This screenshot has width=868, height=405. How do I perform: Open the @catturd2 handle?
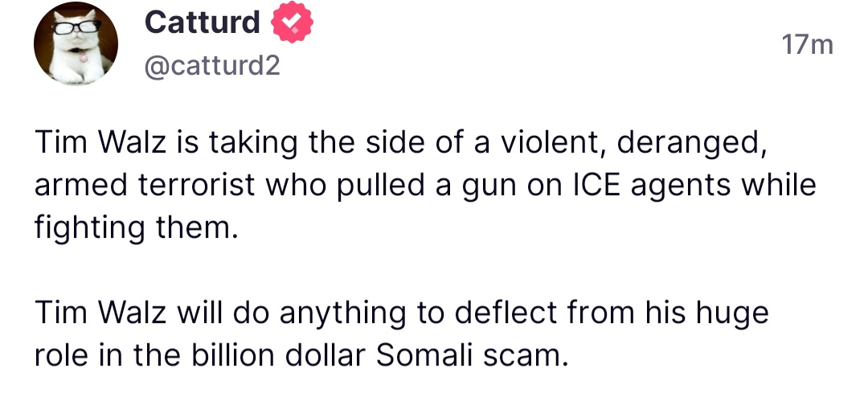coord(212,67)
